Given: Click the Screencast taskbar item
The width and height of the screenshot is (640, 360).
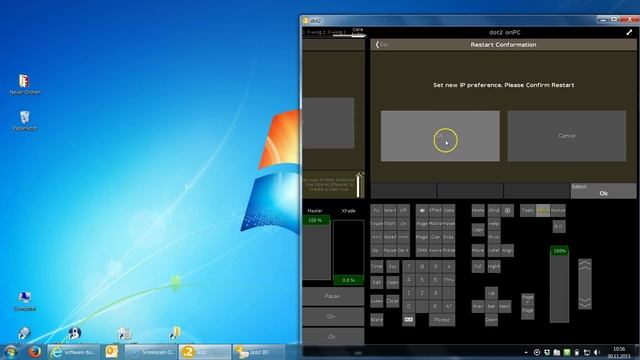Looking at the screenshot, I should click(x=150, y=351).
